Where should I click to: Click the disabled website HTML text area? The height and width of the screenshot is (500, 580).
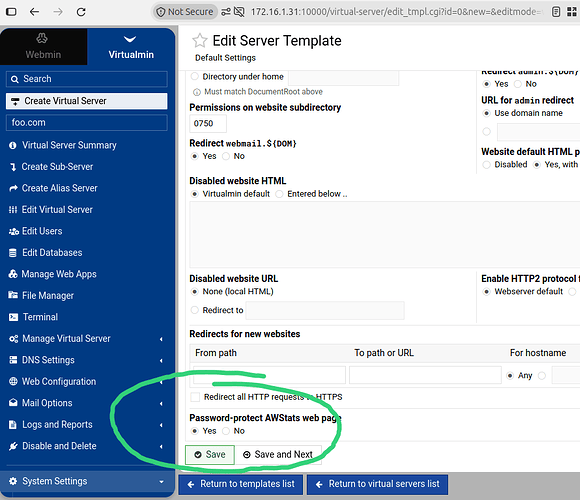pos(385,234)
